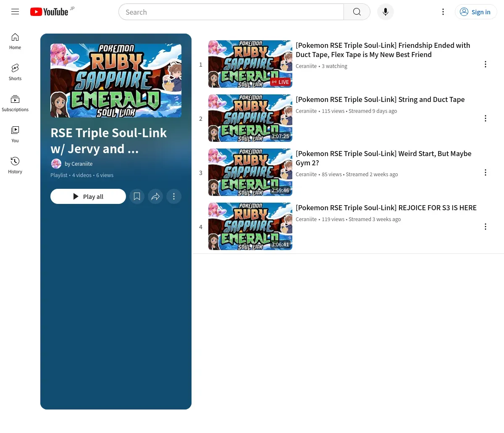504x433 pixels.
Task: Open Ceraniite channel avatar in playlist panel
Action: point(56,164)
